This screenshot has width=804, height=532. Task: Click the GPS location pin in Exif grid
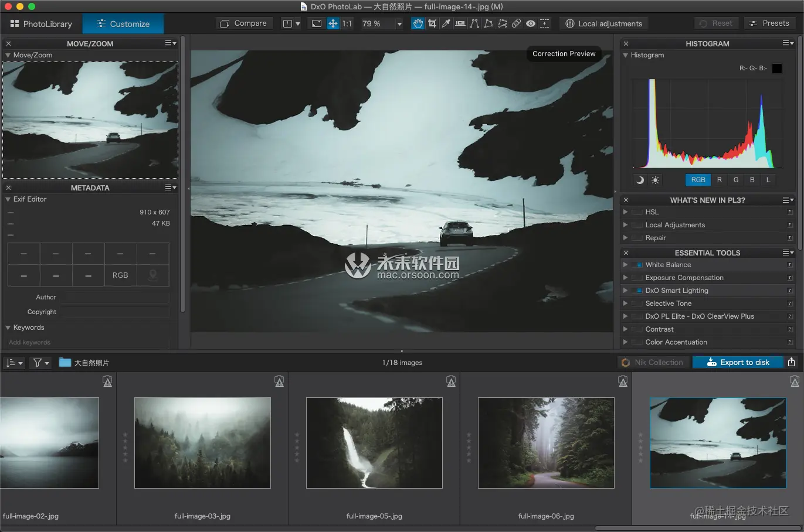pyautogui.click(x=152, y=275)
